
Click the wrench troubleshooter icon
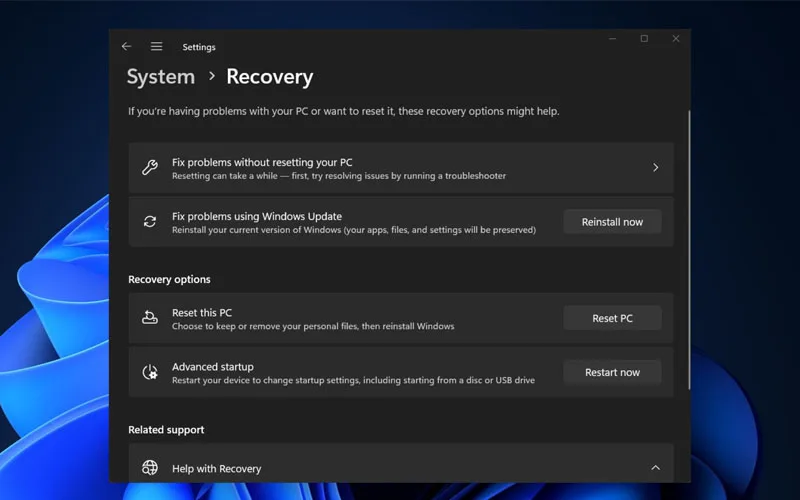(150, 168)
